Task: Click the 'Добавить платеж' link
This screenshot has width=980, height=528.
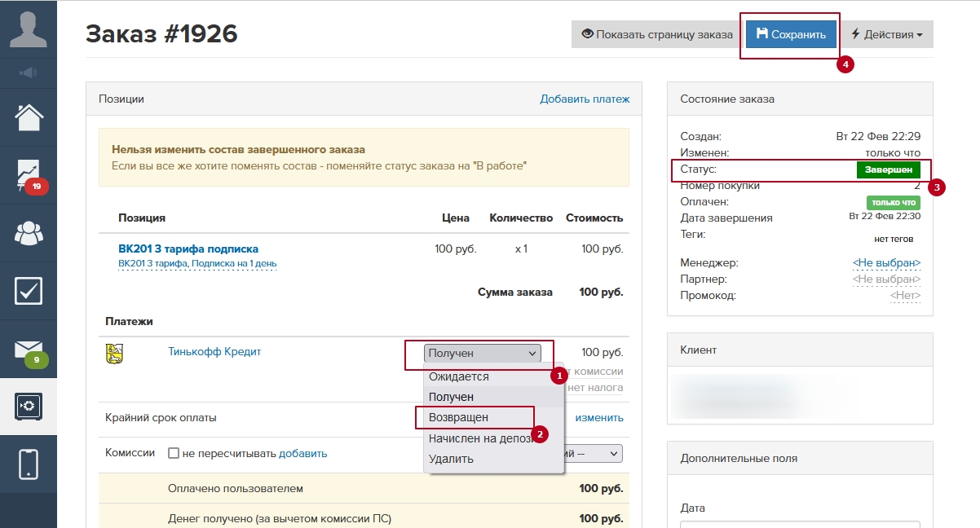Action: [585, 99]
